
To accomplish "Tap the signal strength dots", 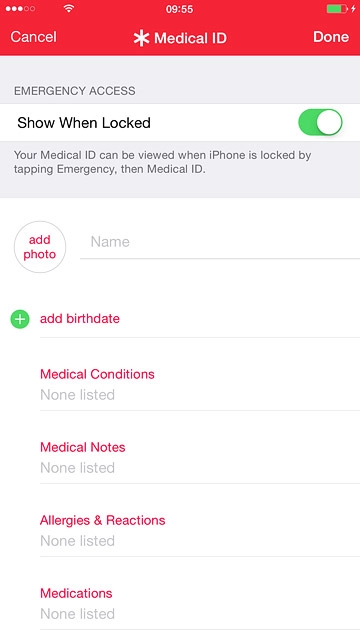I will 20,9.
